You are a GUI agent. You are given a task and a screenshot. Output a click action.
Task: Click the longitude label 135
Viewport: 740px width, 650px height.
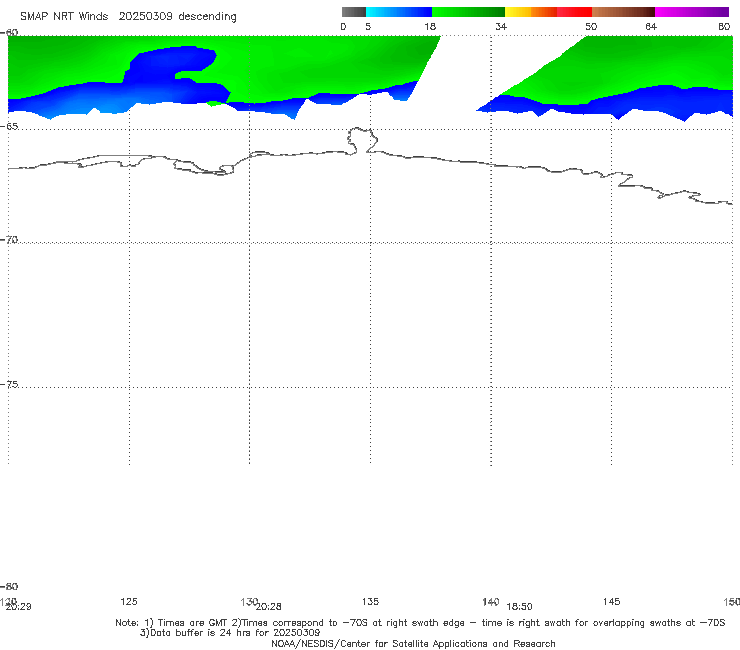pos(370,601)
